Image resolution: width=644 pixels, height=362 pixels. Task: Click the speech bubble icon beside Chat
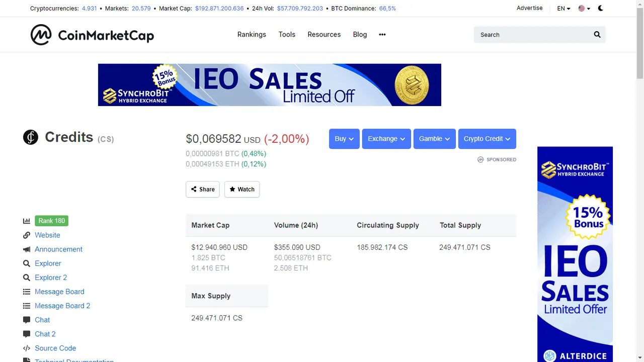pyautogui.click(x=27, y=319)
